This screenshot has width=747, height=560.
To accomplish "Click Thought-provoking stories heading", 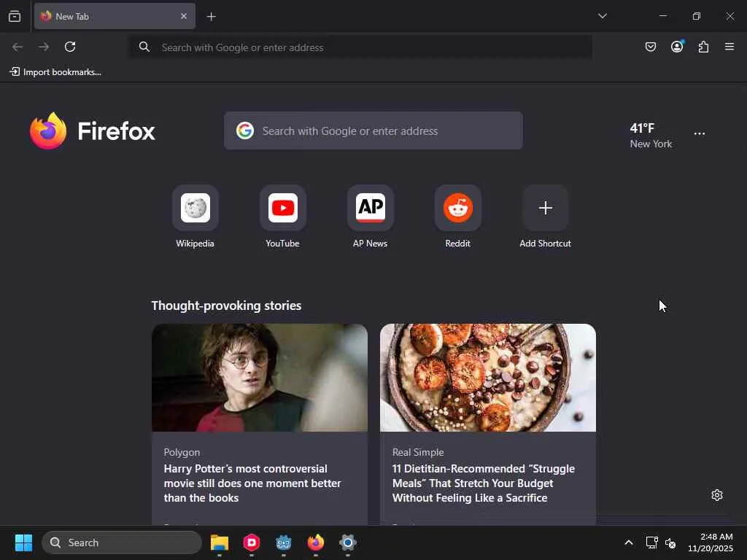I will pyautogui.click(x=226, y=306).
